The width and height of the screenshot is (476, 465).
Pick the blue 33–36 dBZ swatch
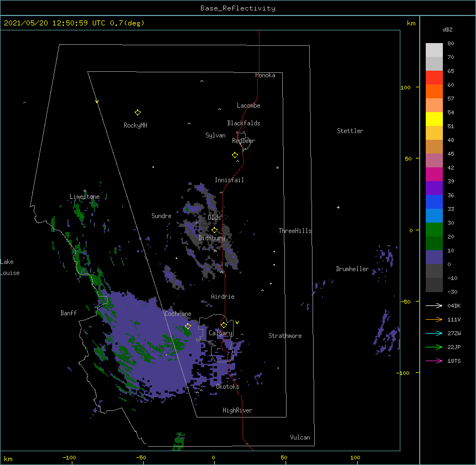coord(434,202)
